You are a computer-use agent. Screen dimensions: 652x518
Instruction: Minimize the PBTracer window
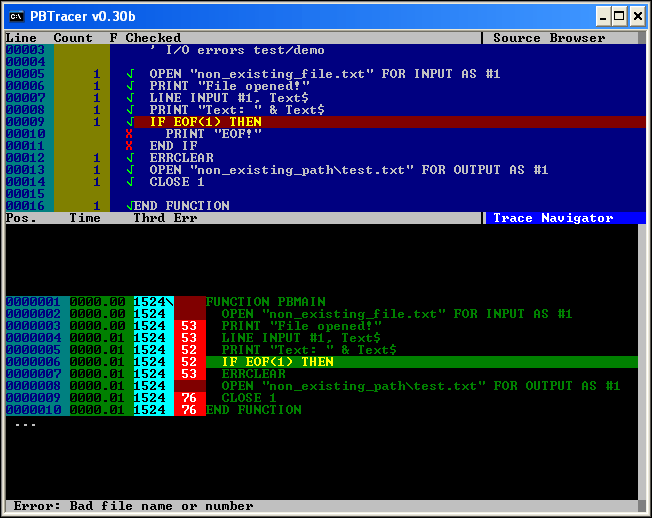coord(603,17)
